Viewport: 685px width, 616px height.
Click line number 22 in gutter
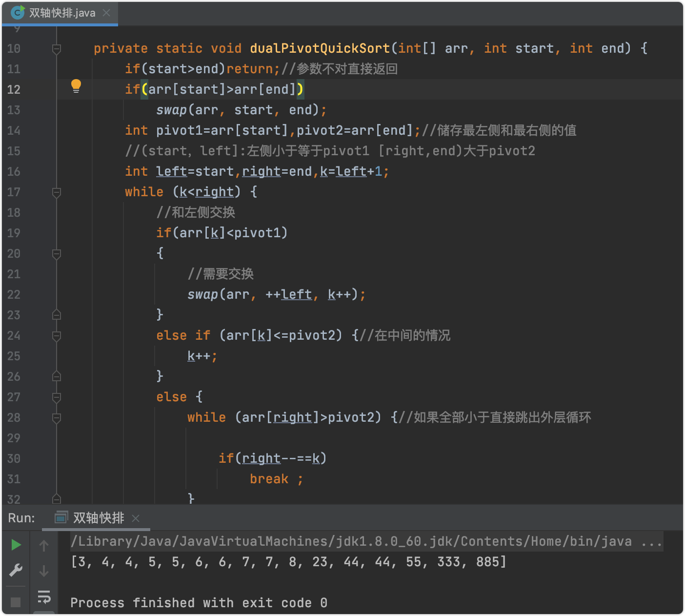click(x=14, y=294)
